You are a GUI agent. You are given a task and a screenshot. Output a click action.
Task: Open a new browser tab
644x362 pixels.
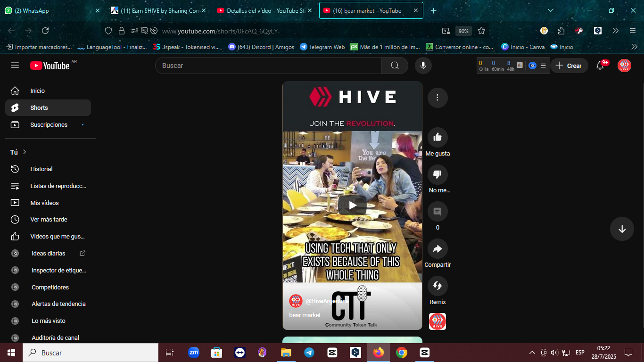tap(434, 10)
